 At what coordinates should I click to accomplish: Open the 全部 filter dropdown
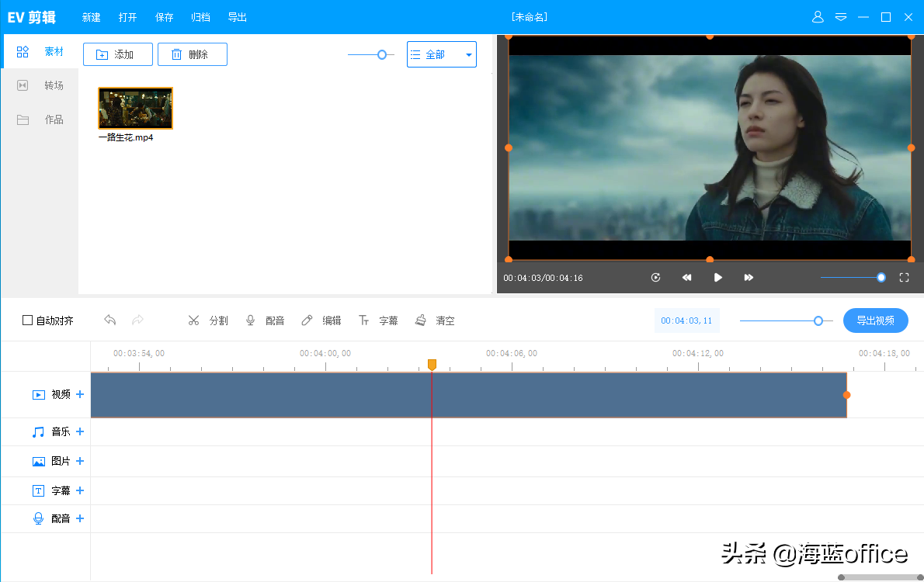pos(441,54)
